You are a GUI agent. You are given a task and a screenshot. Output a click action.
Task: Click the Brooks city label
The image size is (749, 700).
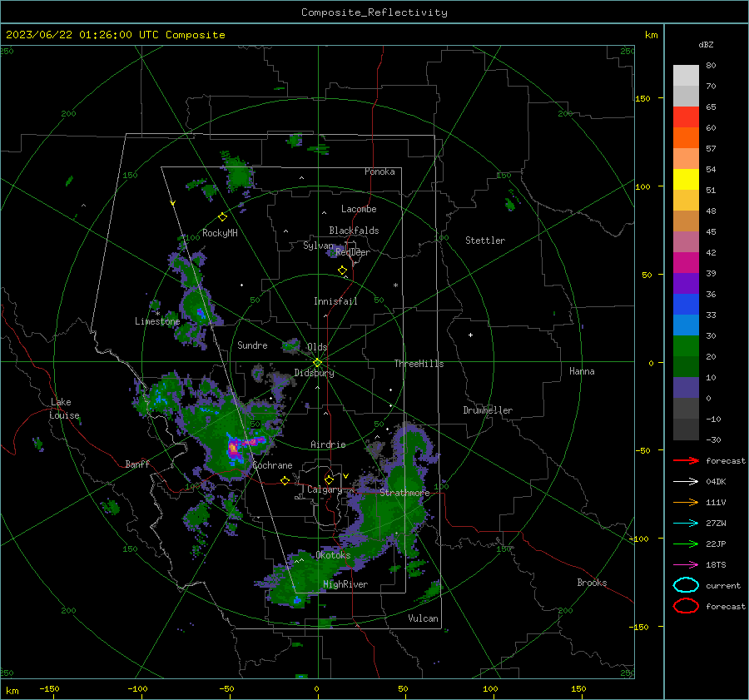(x=592, y=583)
